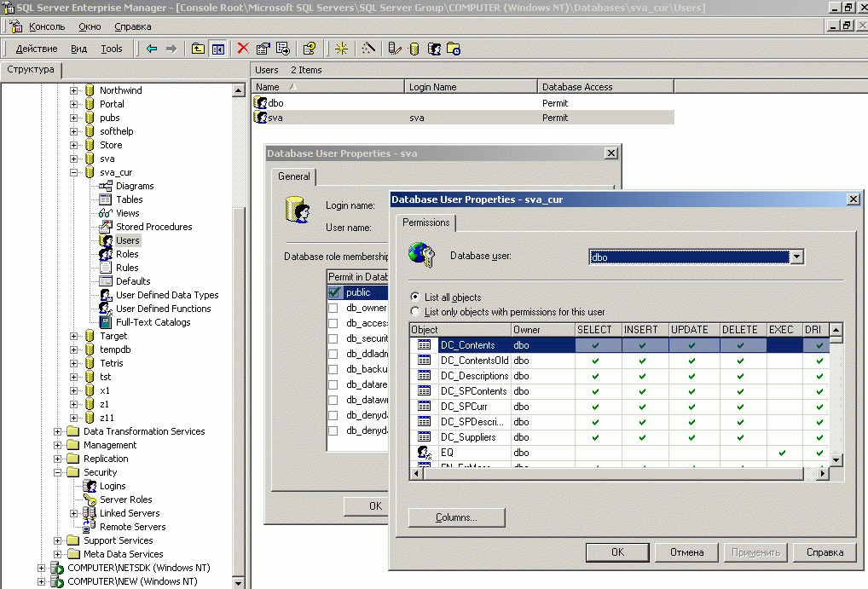Click OK in sva_cur properties dialog
This screenshot has width=868, height=589.
617,551
